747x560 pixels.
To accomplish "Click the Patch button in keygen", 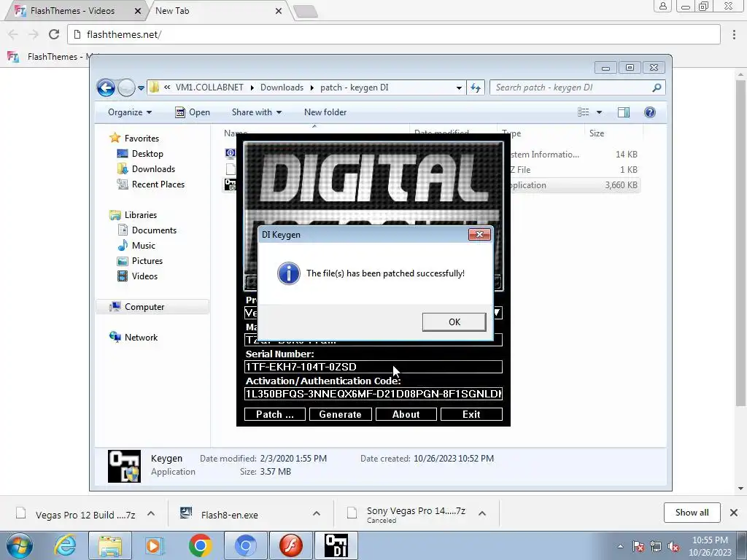I will 275,414.
